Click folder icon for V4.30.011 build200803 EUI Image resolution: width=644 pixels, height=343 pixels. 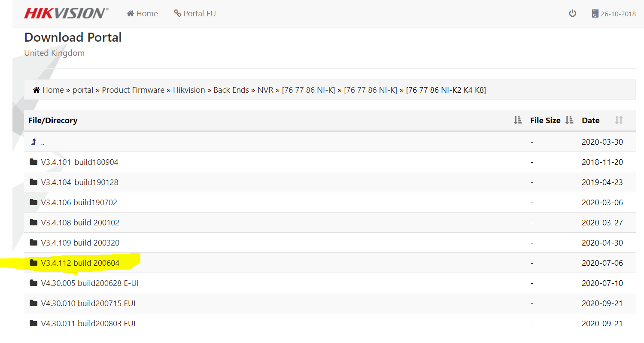click(33, 323)
